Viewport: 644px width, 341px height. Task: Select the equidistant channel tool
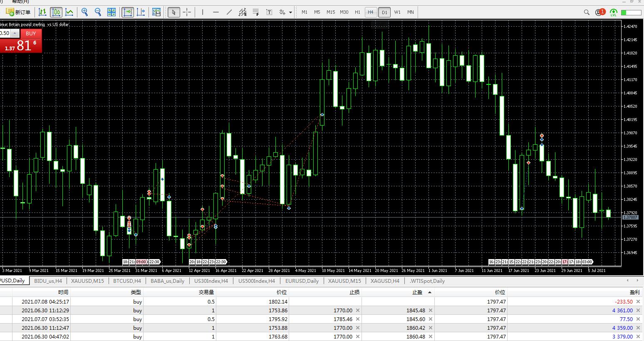(243, 12)
